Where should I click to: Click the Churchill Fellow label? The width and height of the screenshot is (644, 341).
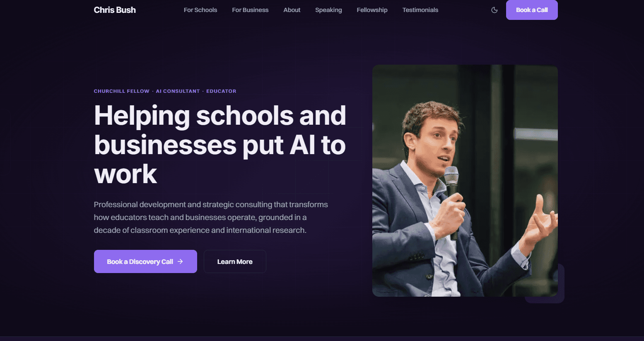coord(122,91)
